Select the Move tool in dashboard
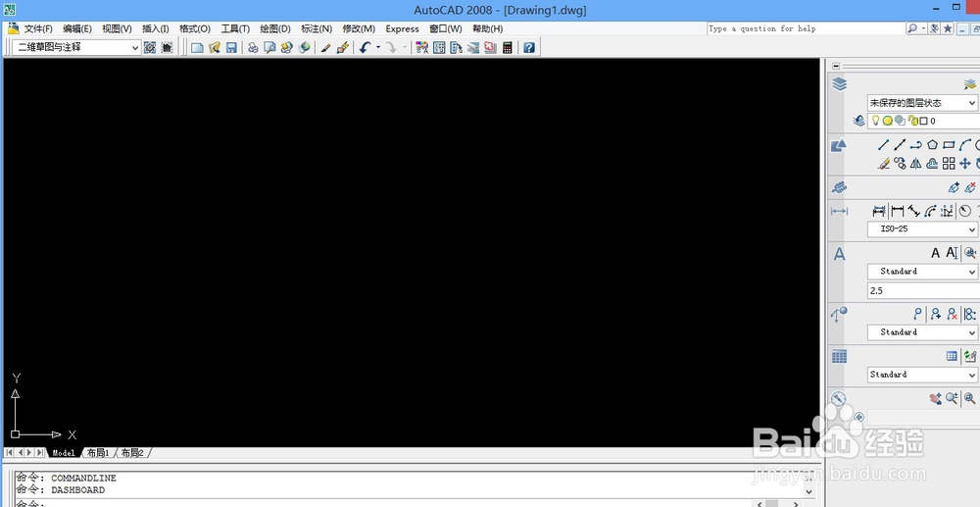The width and height of the screenshot is (980, 507). click(965, 164)
